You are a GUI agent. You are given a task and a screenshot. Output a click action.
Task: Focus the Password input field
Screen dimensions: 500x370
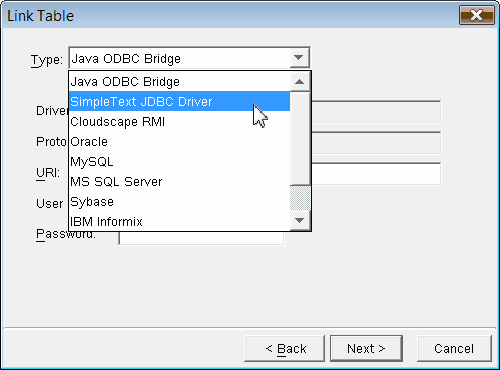click(x=201, y=238)
